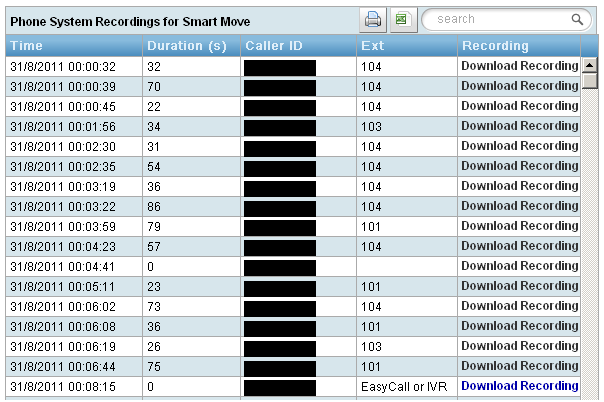Click the Excel export icon

pos(404,19)
